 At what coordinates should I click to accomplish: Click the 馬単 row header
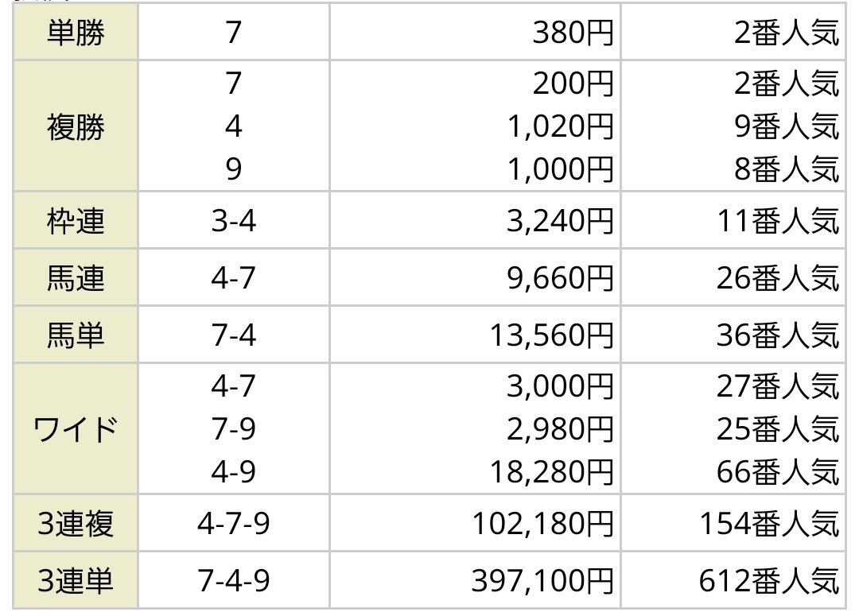75,337
